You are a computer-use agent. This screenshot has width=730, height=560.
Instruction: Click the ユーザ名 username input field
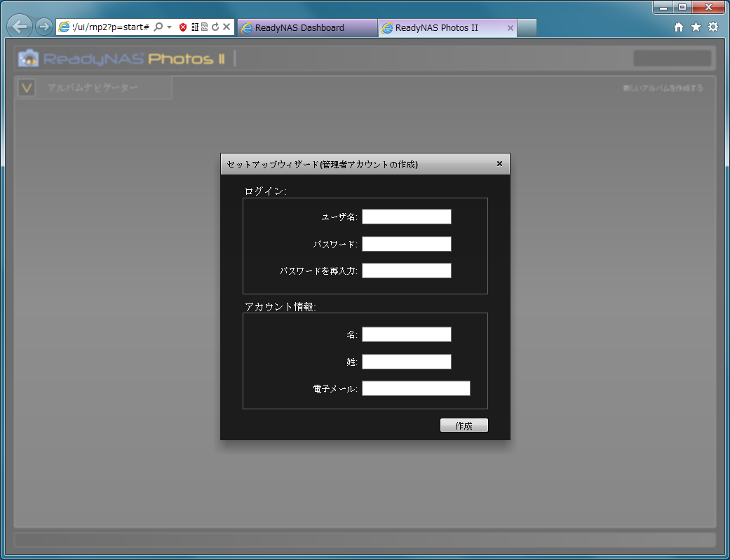click(x=406, y=217)
